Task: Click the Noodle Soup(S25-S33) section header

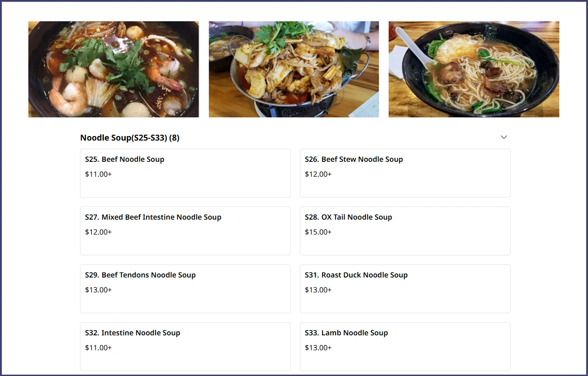Action: click(x=130, y=138)
